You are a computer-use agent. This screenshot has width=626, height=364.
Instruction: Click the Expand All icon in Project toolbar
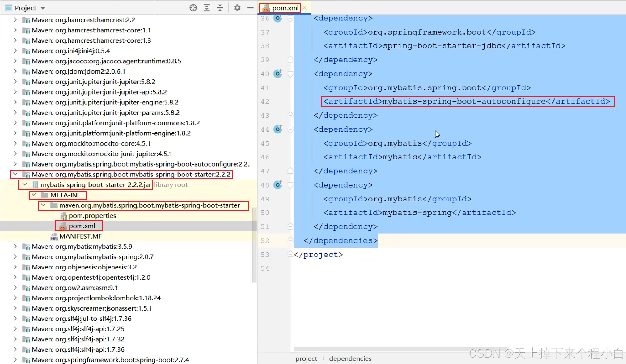pyautogui.click(x=207, y=8)
